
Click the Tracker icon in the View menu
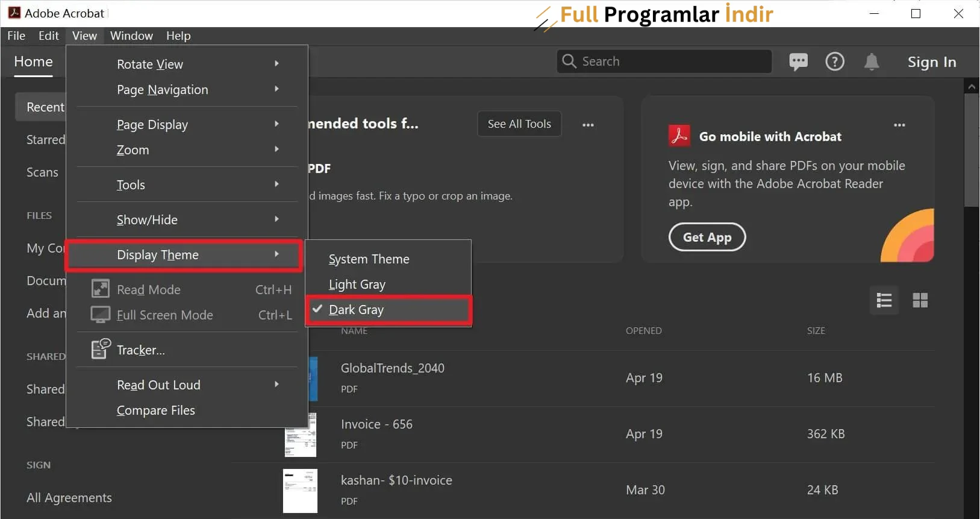click(x=101, y=348)
